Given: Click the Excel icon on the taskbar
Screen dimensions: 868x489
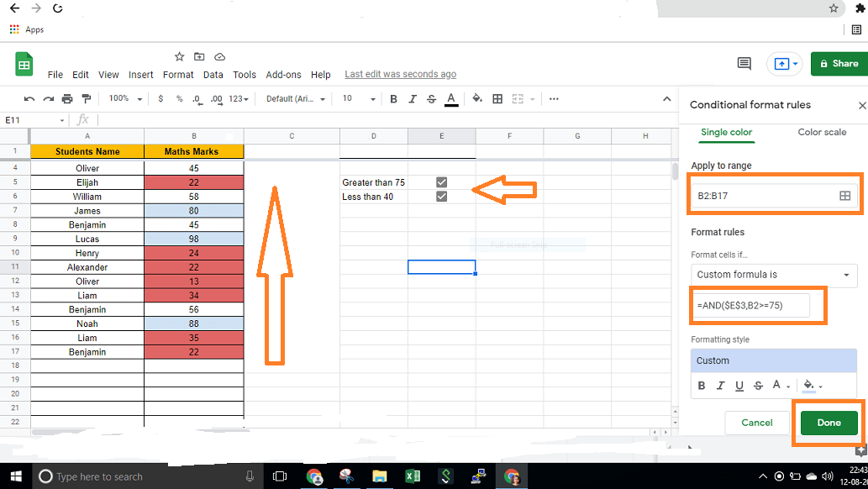Looking at the screenshot, I should [x=413, y=476].
